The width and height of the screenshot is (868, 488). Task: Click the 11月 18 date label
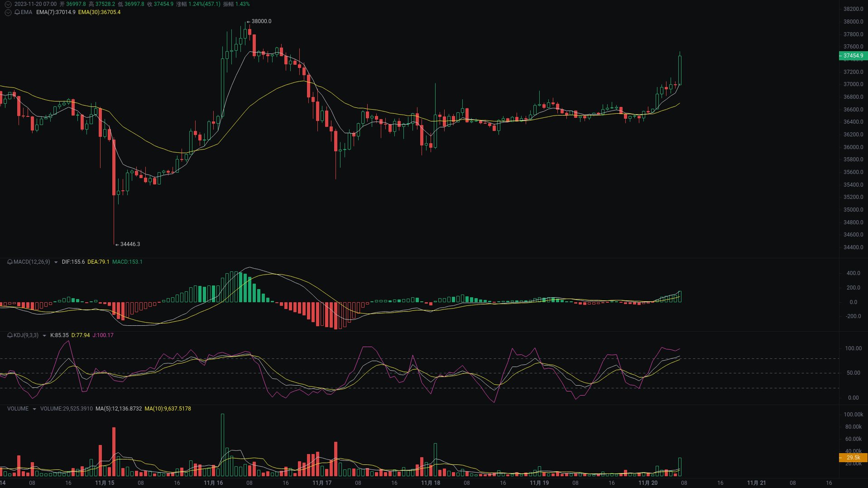[431, 483]
